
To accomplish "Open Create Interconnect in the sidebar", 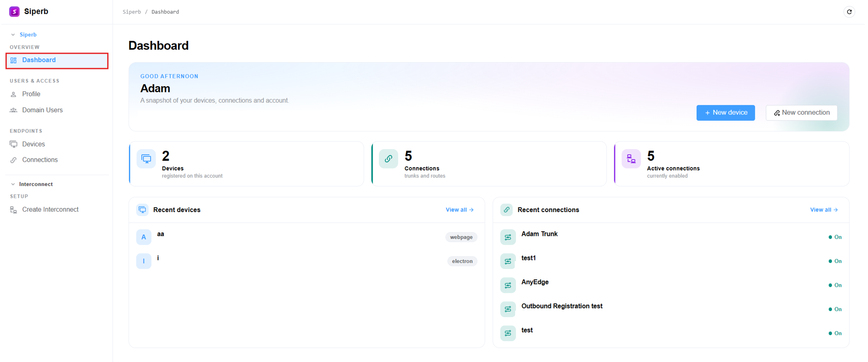I will click(x=57, y=210).
